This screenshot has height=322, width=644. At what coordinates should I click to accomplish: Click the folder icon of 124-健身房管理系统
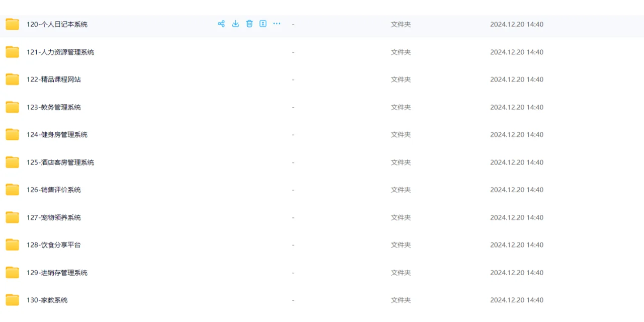pos(12,134)
